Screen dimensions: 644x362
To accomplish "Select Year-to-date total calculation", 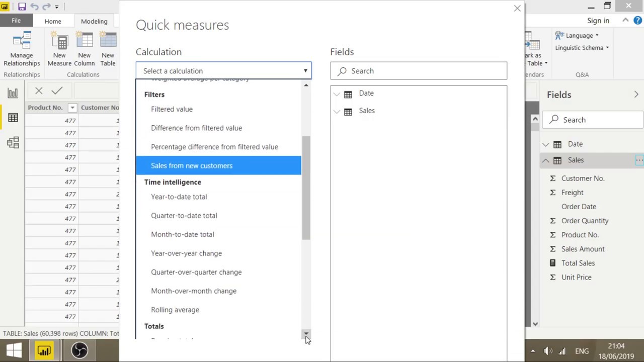I will [179, 197].
